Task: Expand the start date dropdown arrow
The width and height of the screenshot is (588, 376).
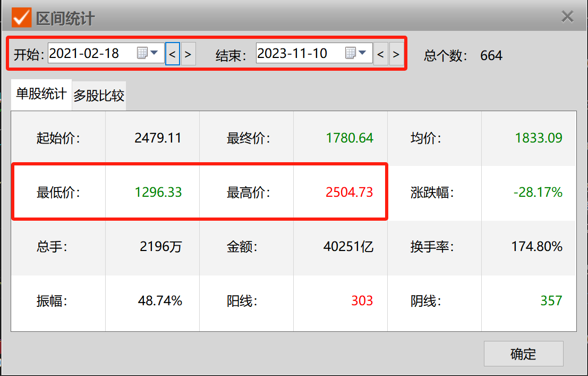Action: coord(154,53)
